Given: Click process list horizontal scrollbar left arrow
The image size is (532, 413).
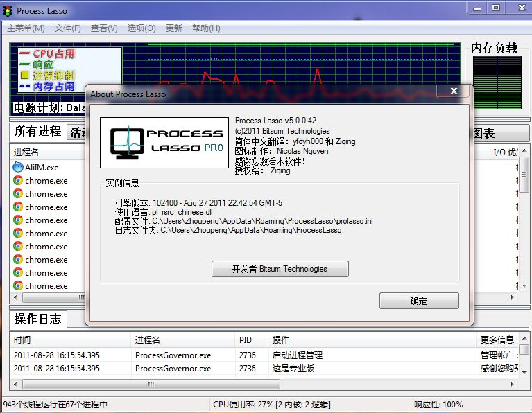Looking at the screenshot, I should click(15, 298).
